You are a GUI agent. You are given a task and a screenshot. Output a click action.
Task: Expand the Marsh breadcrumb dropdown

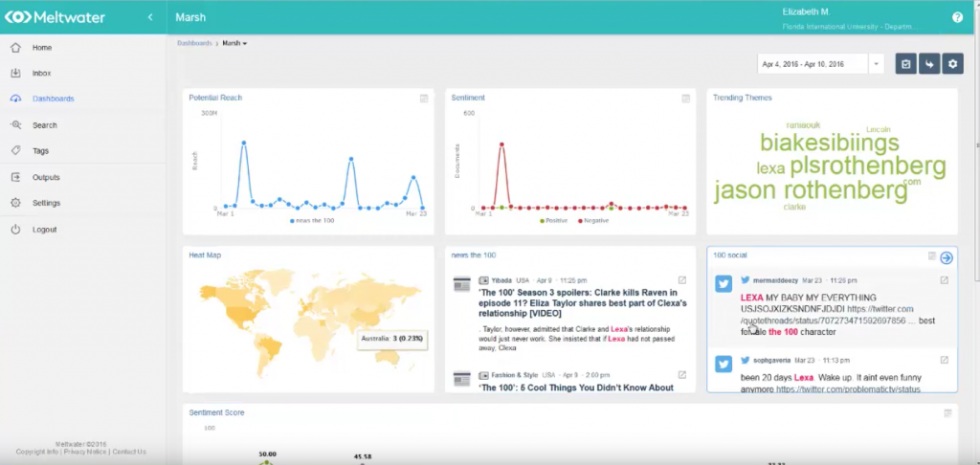tap(235, 43)
